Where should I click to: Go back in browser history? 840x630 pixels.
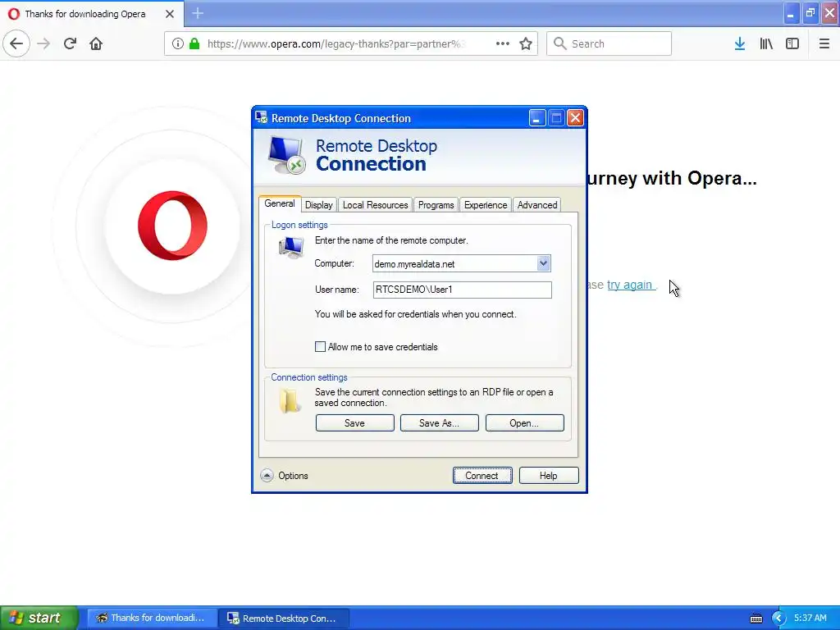pyautogui.click(x=16, y=43)
